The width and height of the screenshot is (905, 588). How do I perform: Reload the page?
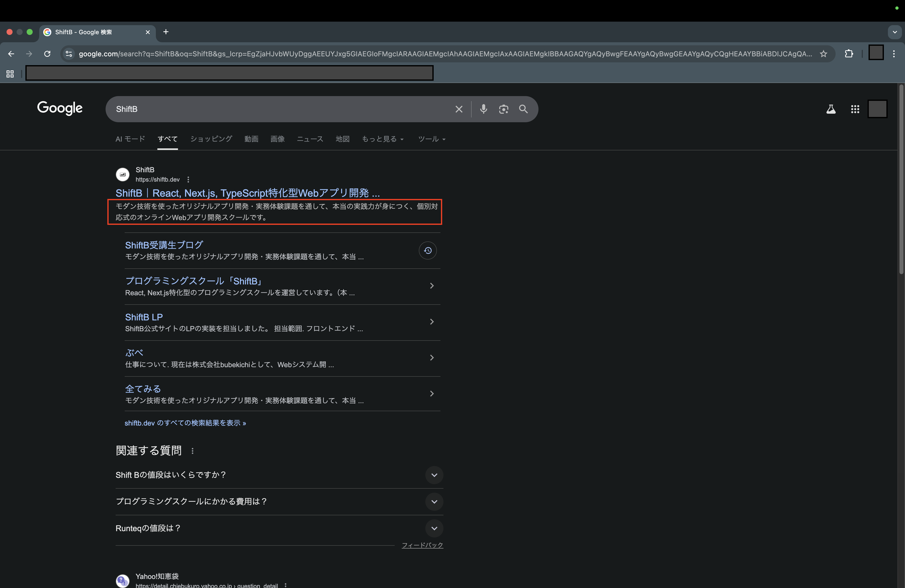(x=47, y=54)
